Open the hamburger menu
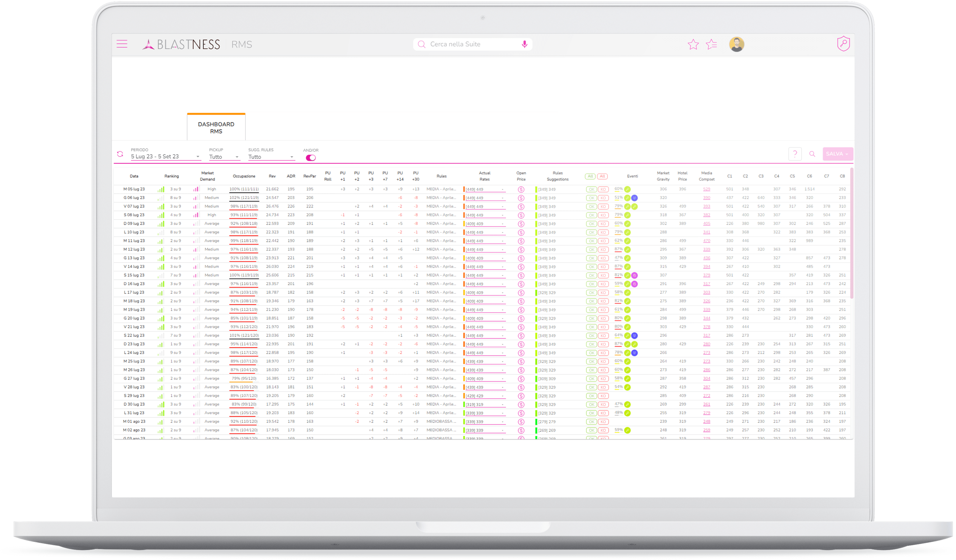Viewport: 956px width, 560px height. coord(122,44)
